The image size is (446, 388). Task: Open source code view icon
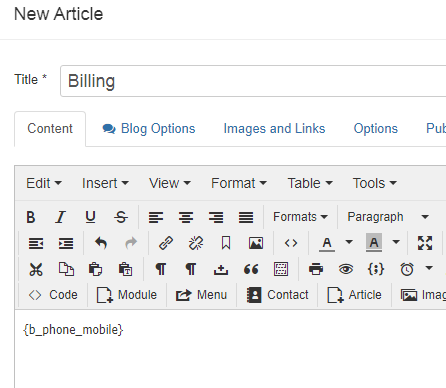click(x=291, y=243)
